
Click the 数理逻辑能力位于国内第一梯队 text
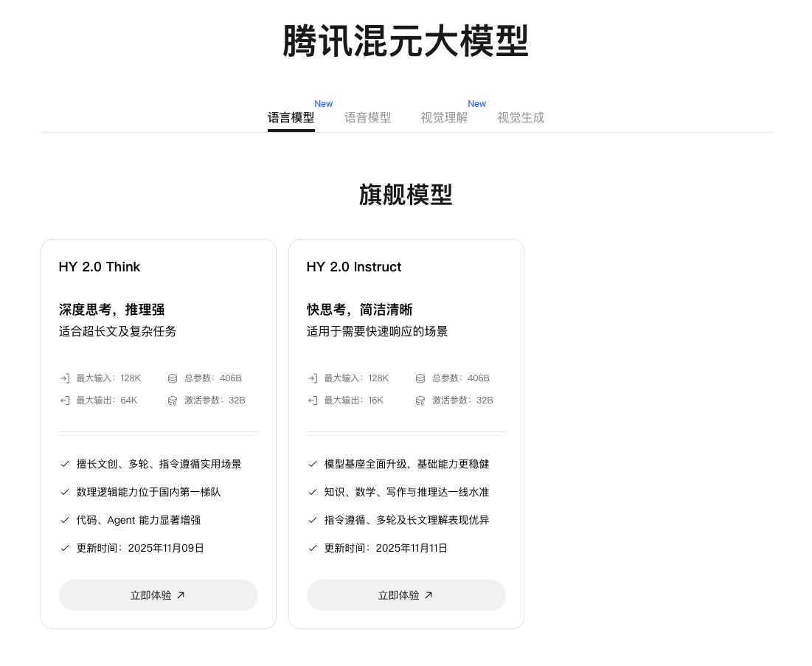pos(149,492)
